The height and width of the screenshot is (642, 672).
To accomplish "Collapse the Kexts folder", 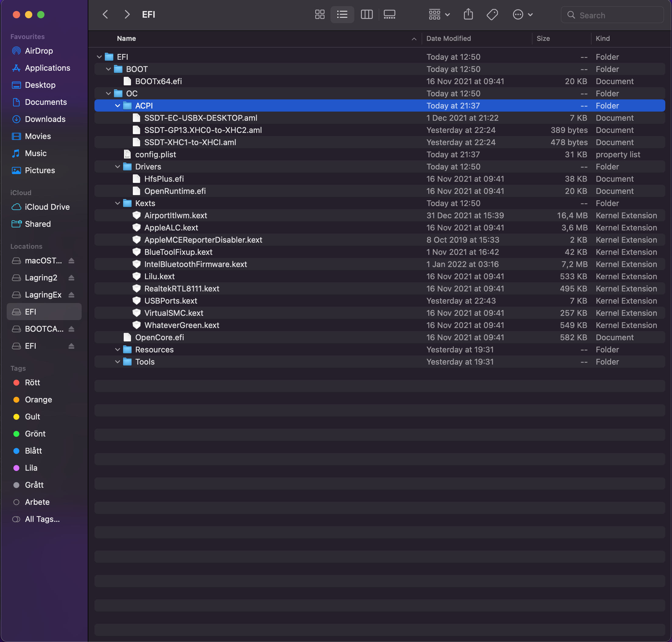I will click(117, 203).
